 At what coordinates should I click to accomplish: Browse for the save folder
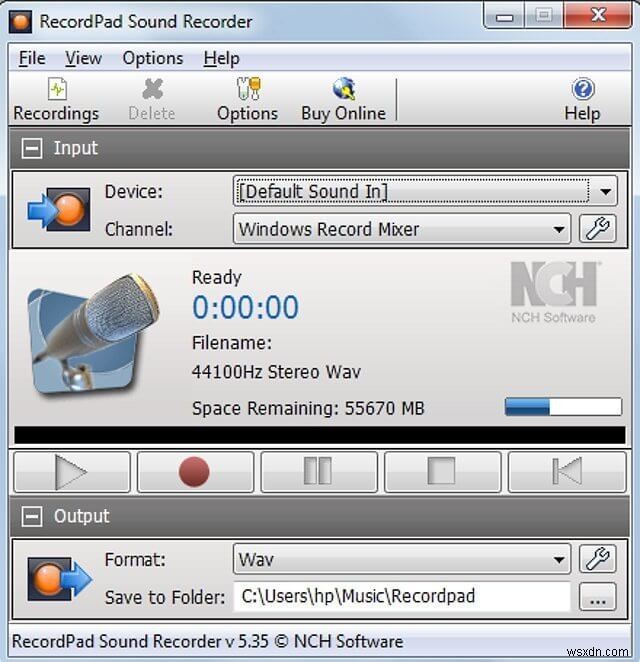point(597,597)
